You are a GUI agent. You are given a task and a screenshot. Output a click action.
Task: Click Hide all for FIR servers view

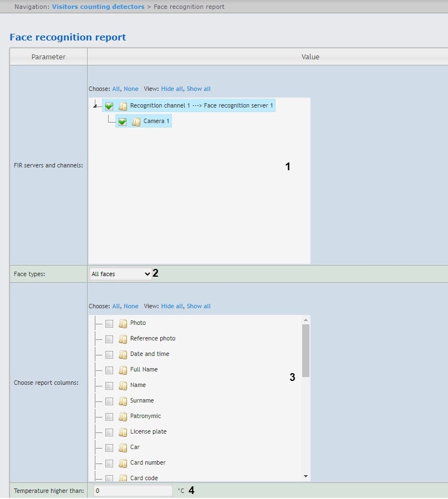(172, 89)
